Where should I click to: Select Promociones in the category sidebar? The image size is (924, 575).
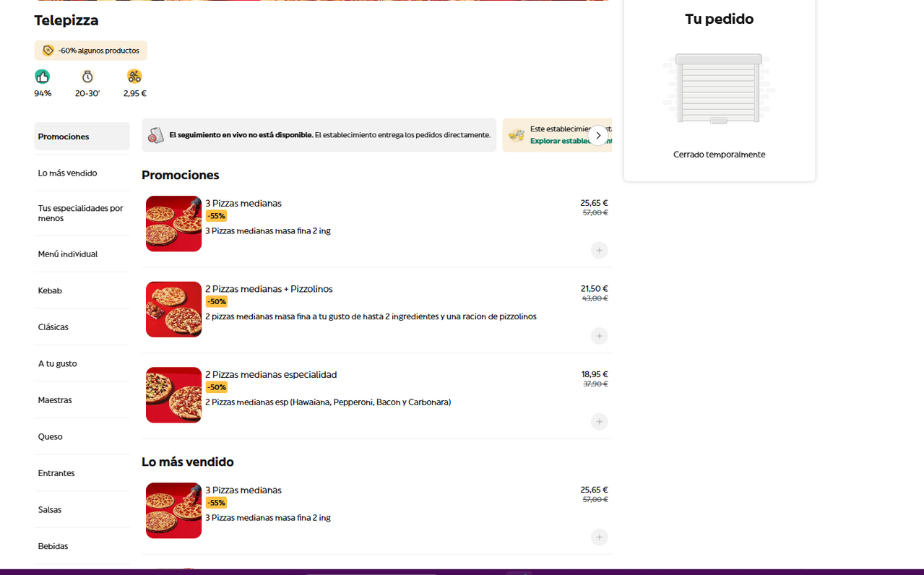82,137
